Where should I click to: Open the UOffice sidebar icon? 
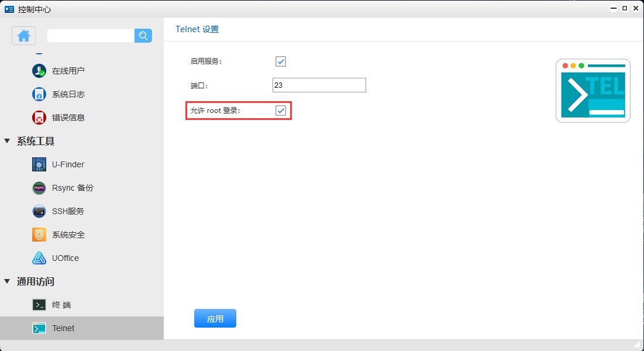pos(39,258)
